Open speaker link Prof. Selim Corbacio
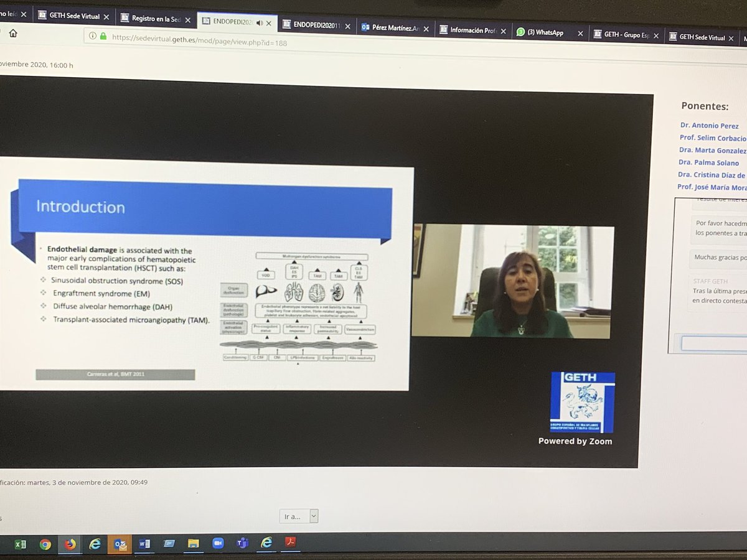The width and height of the screenshot is (747, 560). tap(713, 138)
